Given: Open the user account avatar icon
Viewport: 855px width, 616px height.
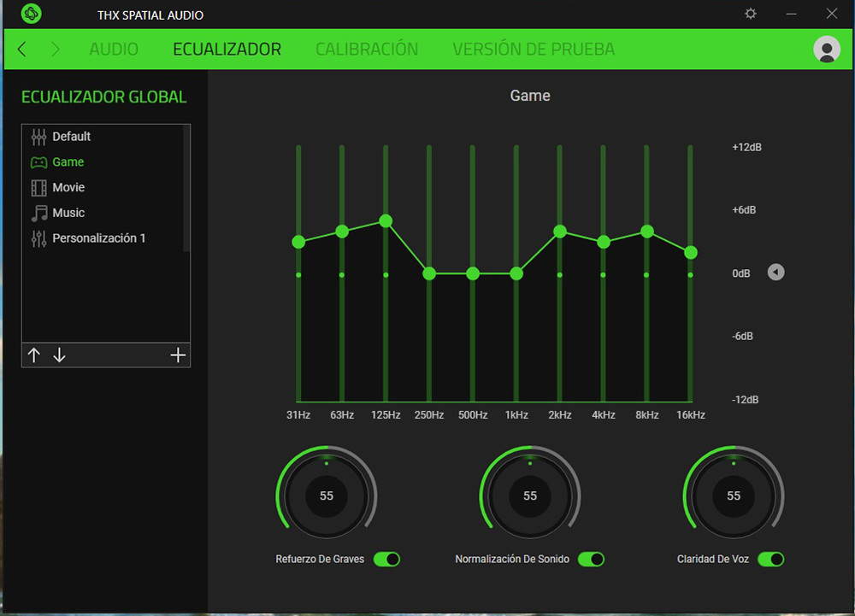Looking at the screenshot, I should tap(826, 50).
